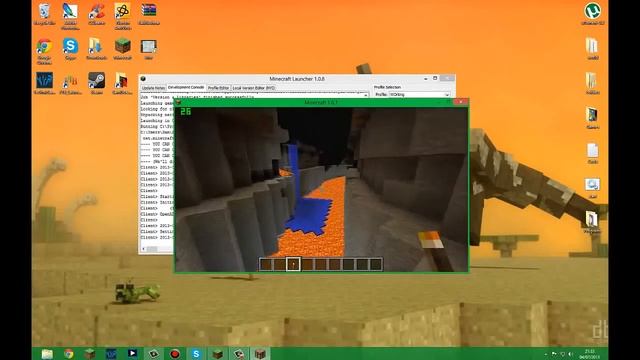This screenshot has width=640, height=360.
Task: Open the folder shortcut right of Steam
Action: 122,83
